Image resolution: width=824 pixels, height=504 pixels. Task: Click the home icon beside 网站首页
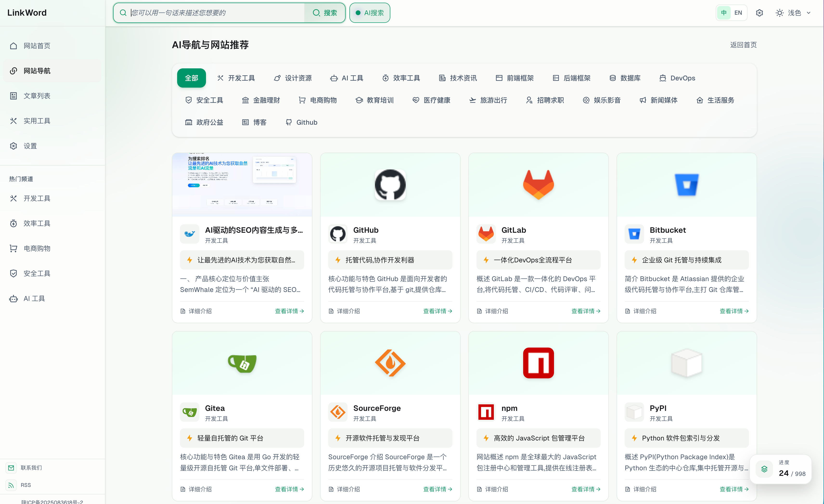point(13,46)
